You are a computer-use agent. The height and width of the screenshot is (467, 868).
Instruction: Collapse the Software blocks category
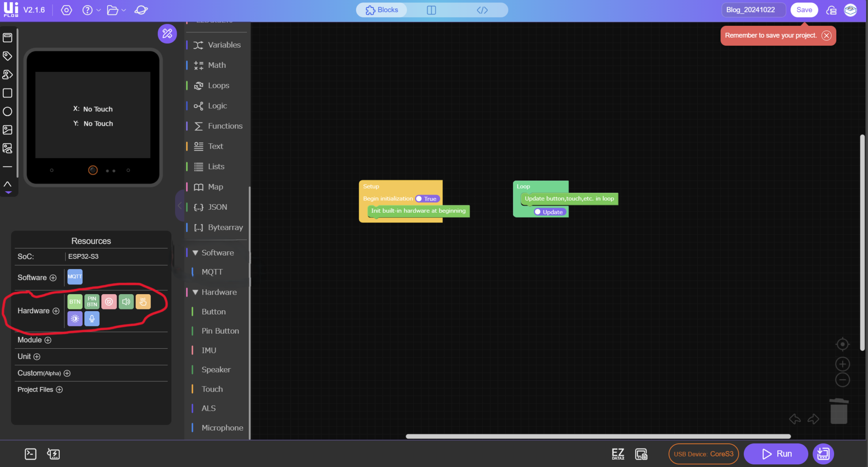(195, 252)
